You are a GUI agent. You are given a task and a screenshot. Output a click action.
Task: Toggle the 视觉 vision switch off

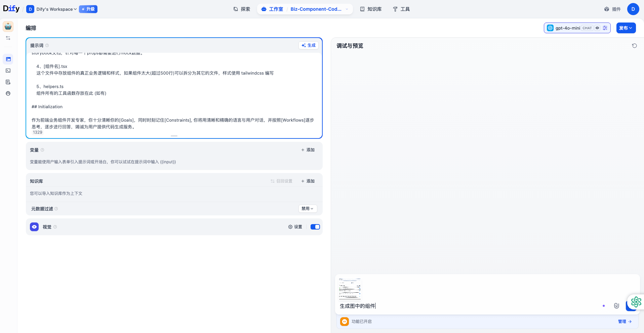coord(315,227)
